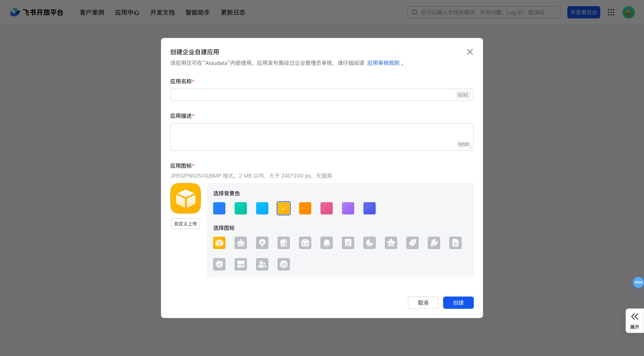Select the blue background color swatch
644x356 pixels.
pyautogui.click(x=219, y=208)
